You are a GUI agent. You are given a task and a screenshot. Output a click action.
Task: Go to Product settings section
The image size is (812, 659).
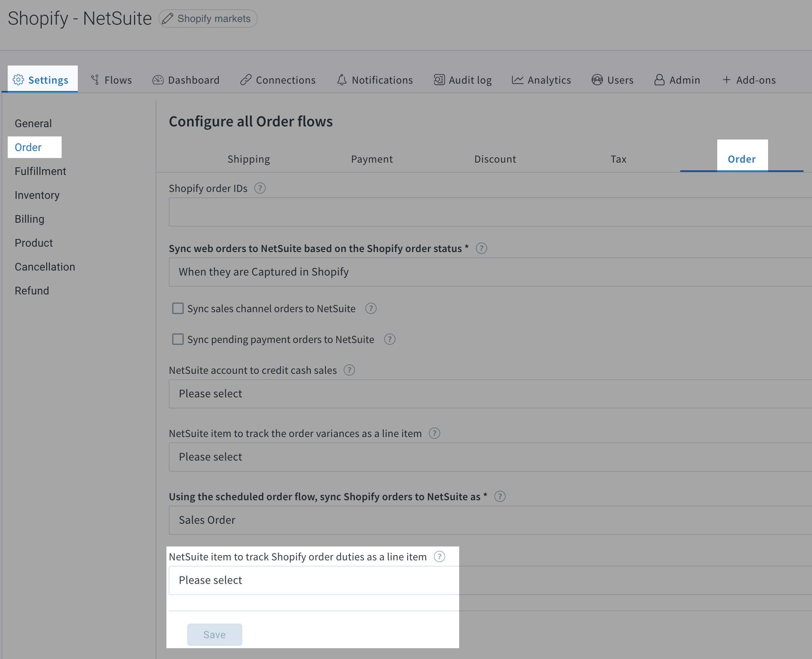[34, 243]
